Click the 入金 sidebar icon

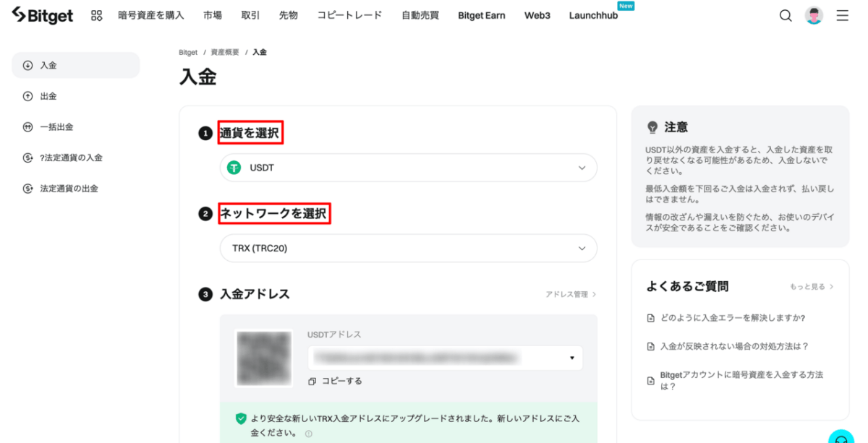click(x=27, y=65)
